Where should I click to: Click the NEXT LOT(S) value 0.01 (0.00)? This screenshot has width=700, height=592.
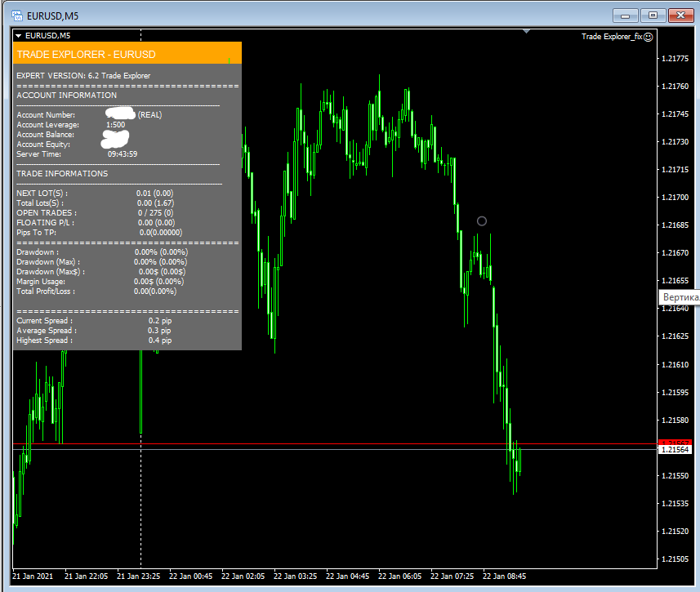tap(154, 194)
